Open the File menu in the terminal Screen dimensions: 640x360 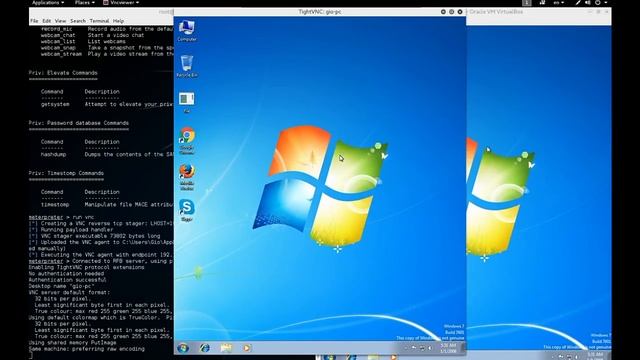pos(34,21)
